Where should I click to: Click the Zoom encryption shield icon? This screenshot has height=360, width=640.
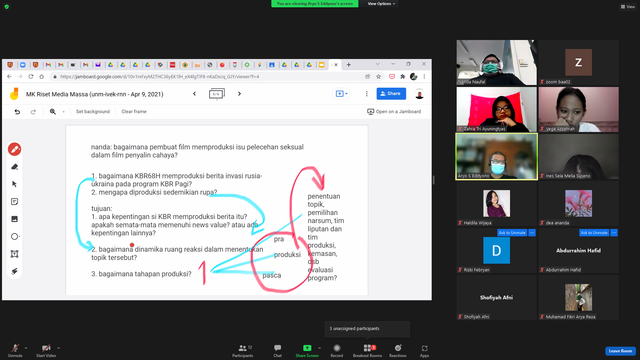click(x=7, y=7)
